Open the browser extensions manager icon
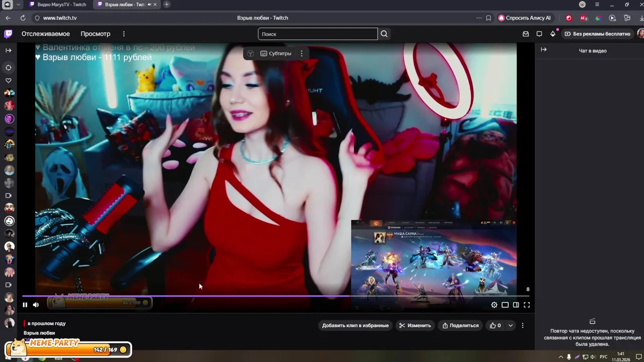644x362 pixels. [x=627, y=18]
